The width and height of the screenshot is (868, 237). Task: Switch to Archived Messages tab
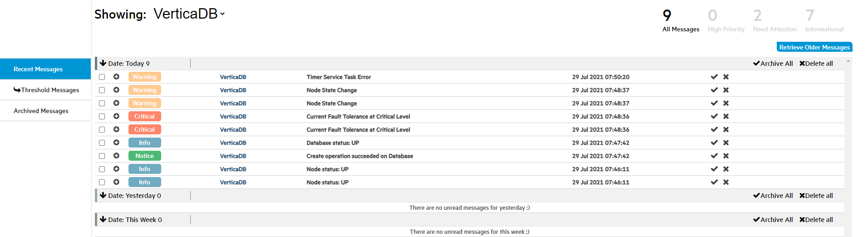(41, 111)
